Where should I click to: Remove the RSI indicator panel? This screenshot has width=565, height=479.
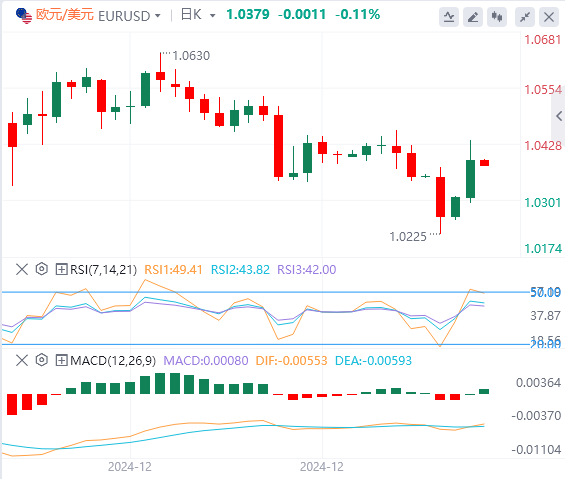coord(22,269)
